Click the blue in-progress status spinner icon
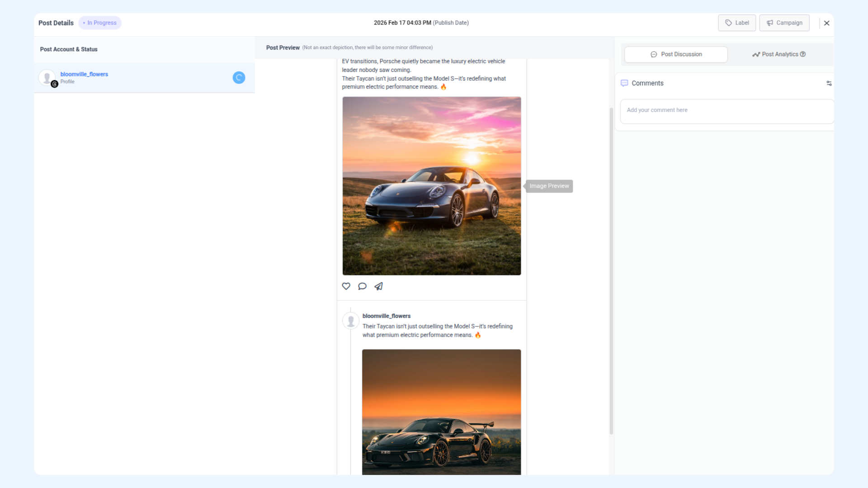The image size is (868, 488). pyautogui.click(x=239, y=78)
